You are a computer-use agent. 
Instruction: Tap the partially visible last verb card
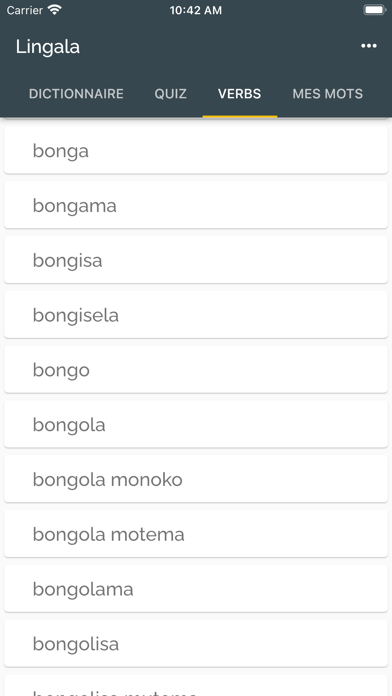point(196,686)
